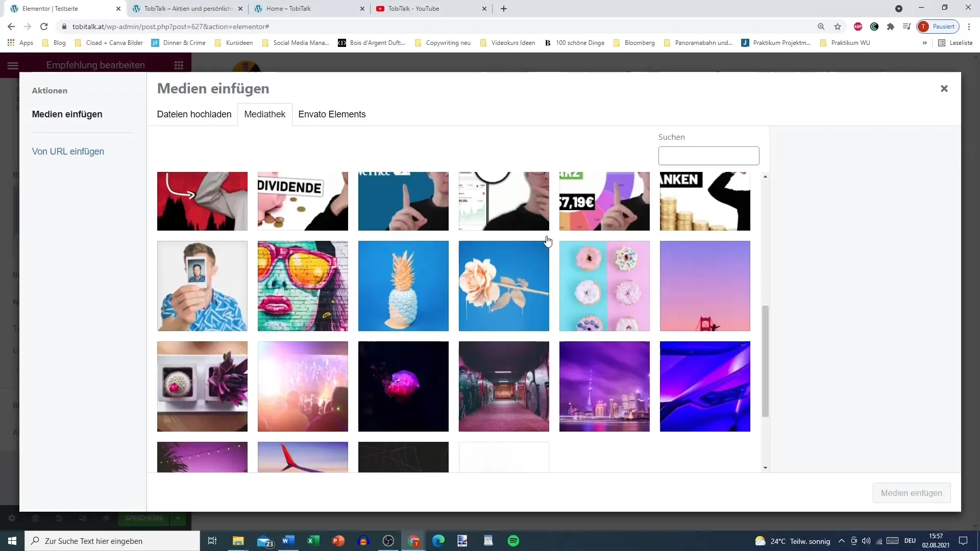Switch to TobiTalk - YouTube tab
The width and height of the screenshot is (980, 551).
432,9
